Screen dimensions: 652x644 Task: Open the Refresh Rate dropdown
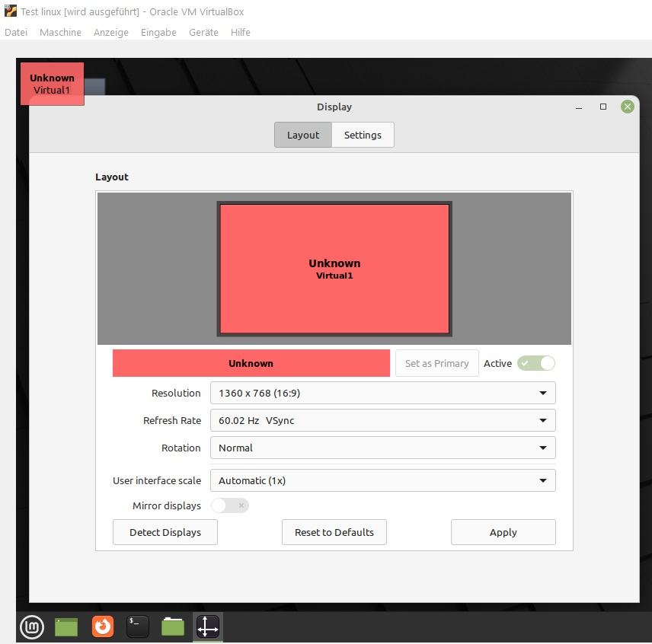pos(382,420)
